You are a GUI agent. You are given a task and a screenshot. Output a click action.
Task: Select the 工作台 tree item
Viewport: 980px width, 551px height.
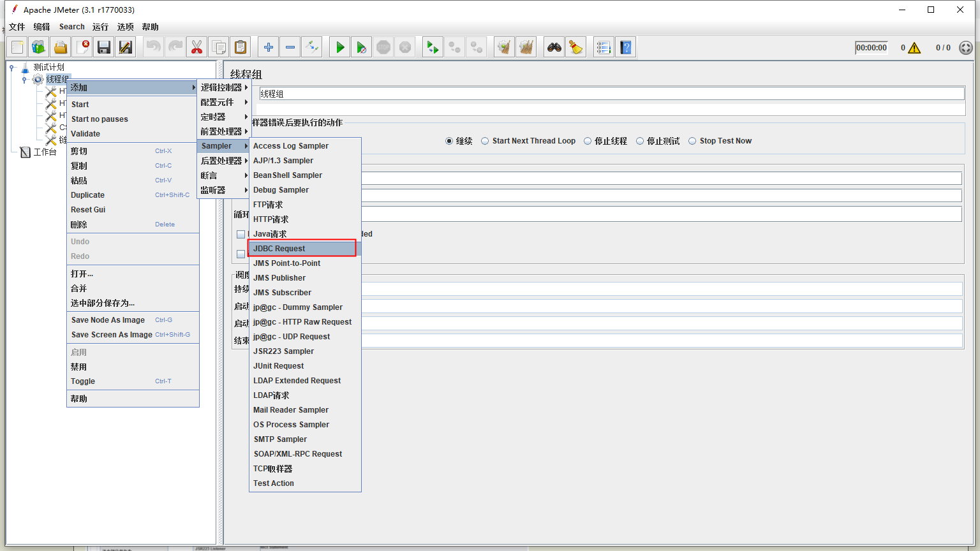click(45, 152)
